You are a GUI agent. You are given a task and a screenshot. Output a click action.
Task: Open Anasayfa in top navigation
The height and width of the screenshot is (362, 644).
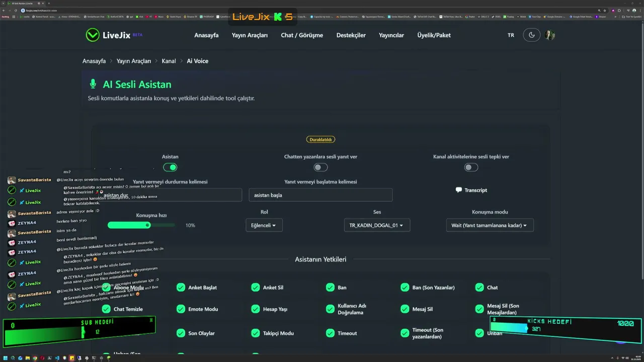point(206,35)
